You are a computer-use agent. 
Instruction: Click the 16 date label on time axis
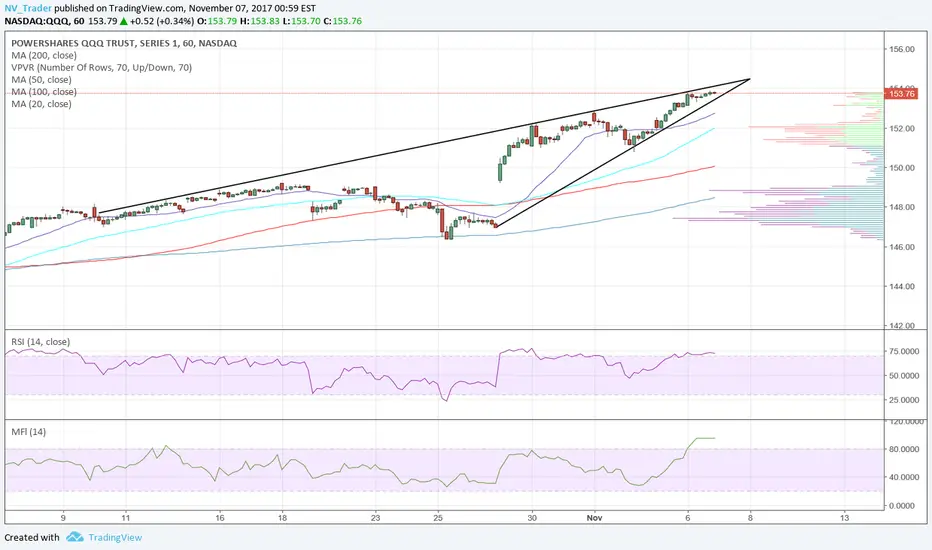coord(220,518)
